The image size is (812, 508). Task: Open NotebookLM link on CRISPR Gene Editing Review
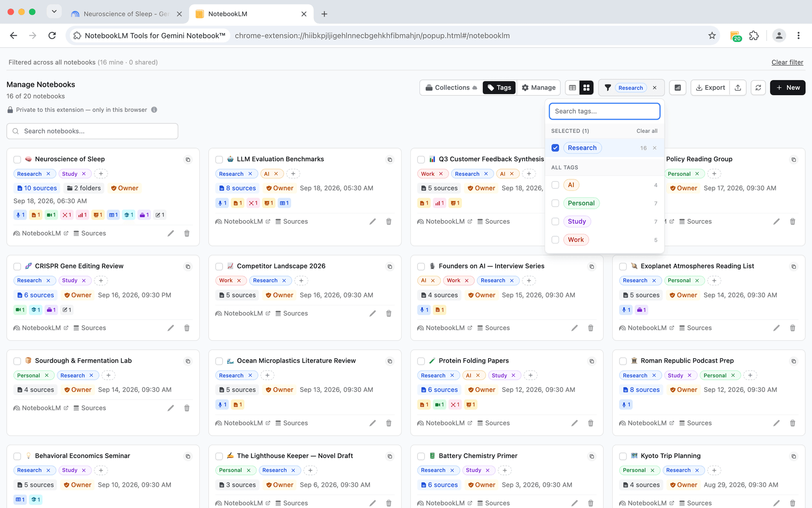tap(41, 328)
